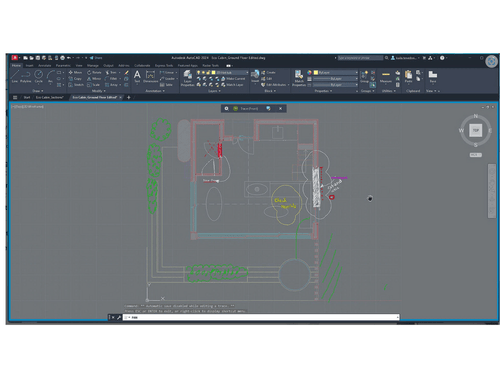
Task: Select the Circle tool
Action: coord(39,76)
